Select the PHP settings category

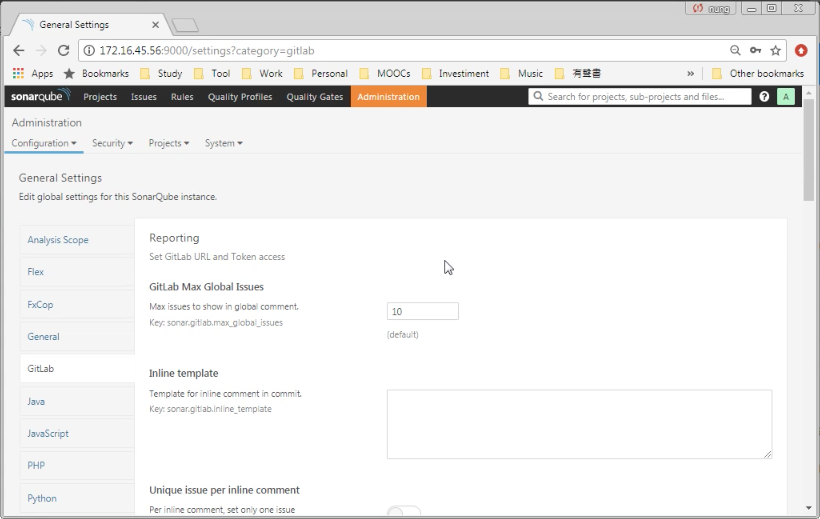click(77, 465)
